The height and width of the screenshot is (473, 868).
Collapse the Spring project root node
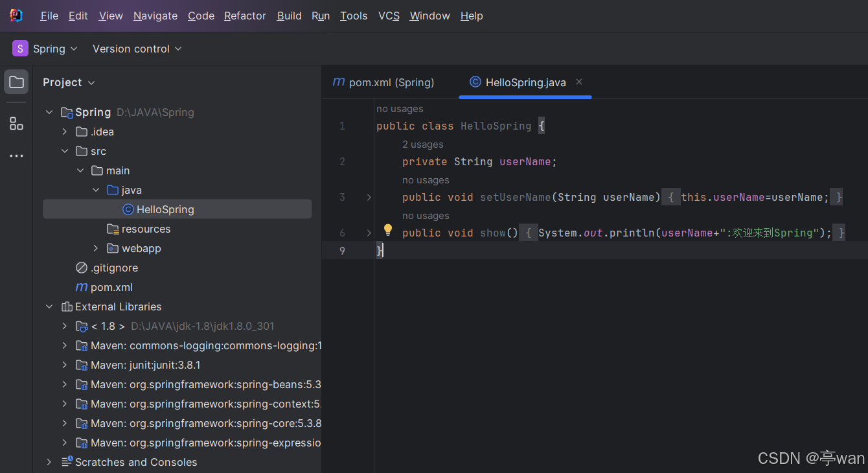coord(49,112)
